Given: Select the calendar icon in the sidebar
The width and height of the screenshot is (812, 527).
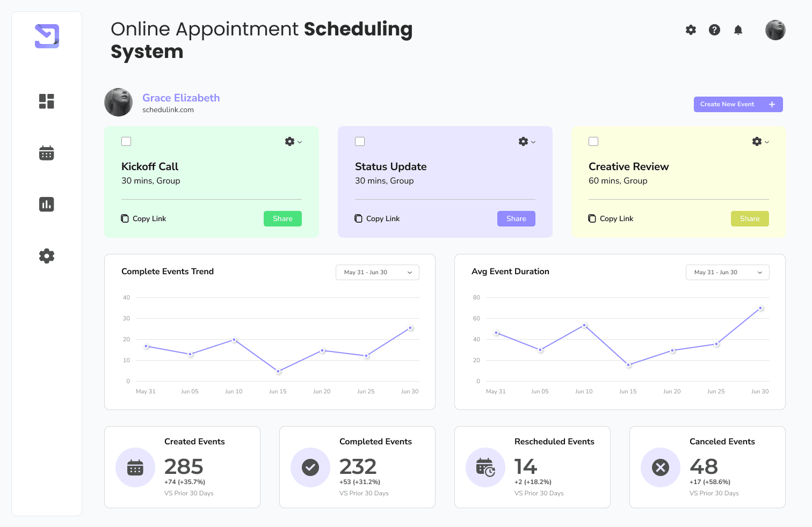Looking at the screenshot, I should pyautogui.click(x=47, y=153).
